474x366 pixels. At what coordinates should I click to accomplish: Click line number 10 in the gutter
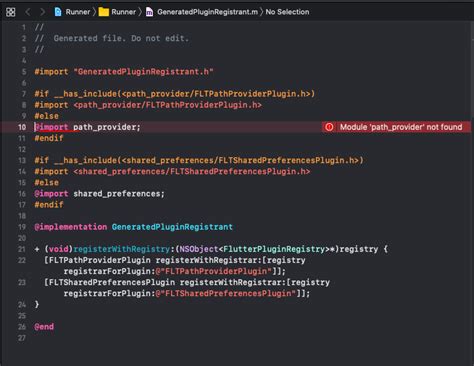[x=22, y=127]
